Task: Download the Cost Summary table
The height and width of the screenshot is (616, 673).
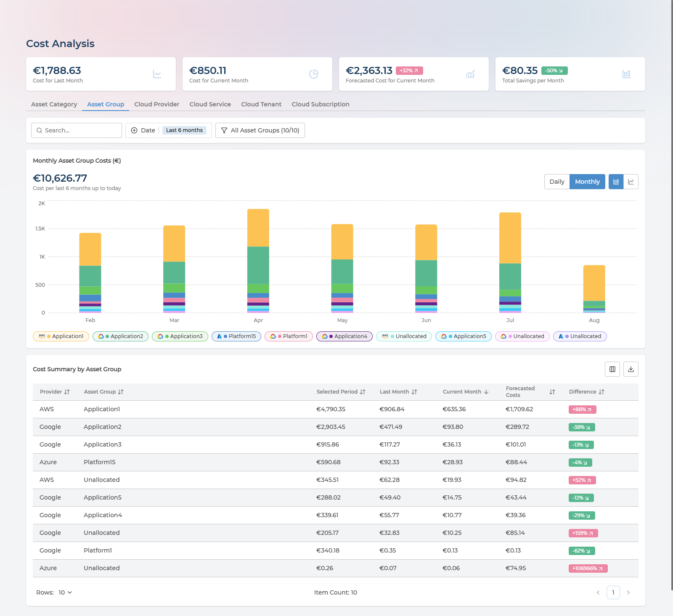Action: (631, 369)
